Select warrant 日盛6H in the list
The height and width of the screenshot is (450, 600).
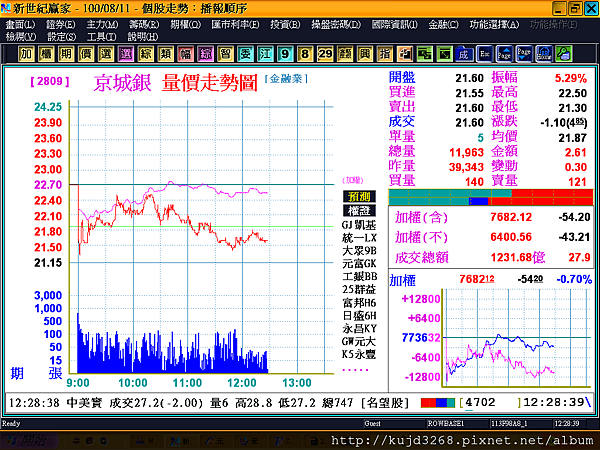[x=359, y=316]
